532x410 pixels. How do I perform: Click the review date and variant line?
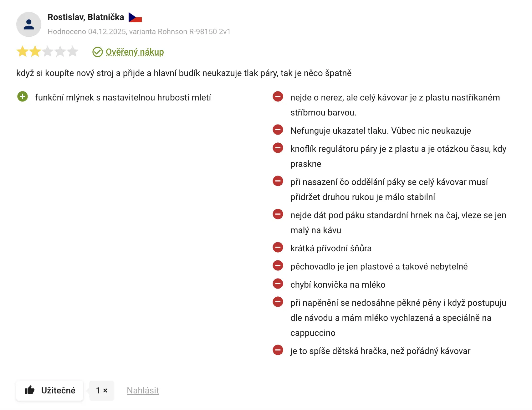139,32
